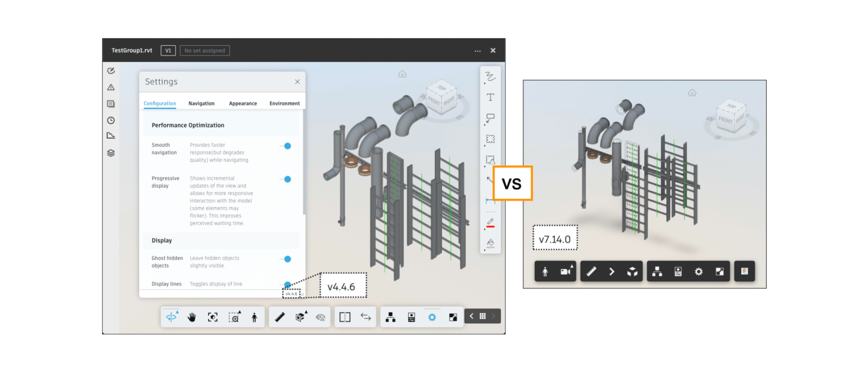Switch to the Navigation settings tab
The image size is (868, 378).
coord(201,103)
